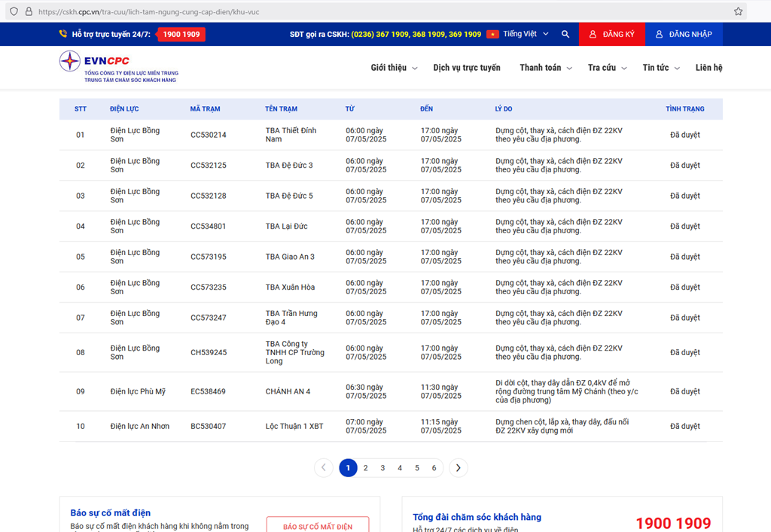Expand the Thanh toán menu
The width and height of the screenshot is (771, 532).
(545, 68)
